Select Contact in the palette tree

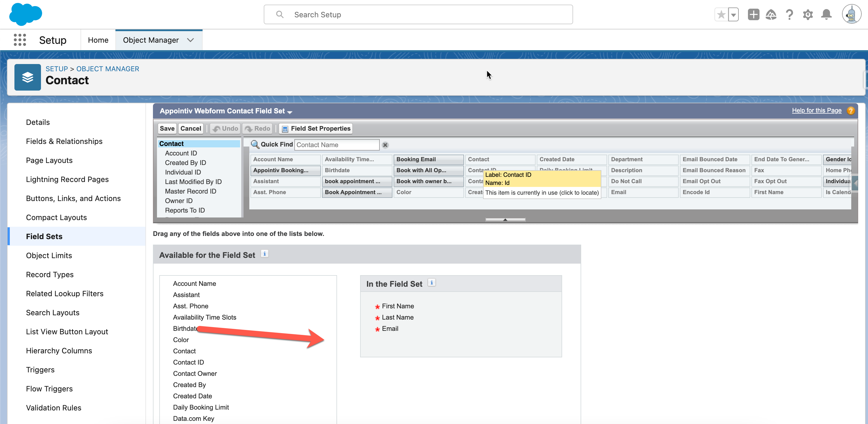click(x=199, y=144)
